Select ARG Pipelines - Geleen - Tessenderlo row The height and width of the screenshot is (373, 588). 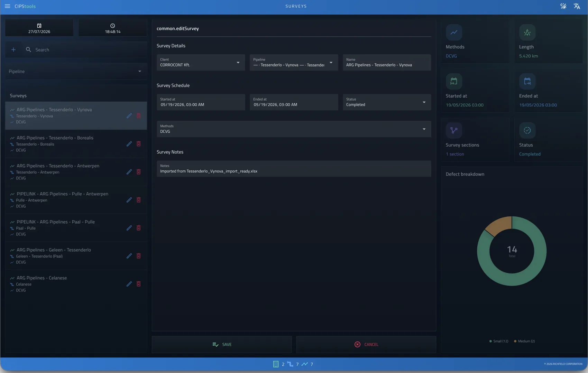76,256
